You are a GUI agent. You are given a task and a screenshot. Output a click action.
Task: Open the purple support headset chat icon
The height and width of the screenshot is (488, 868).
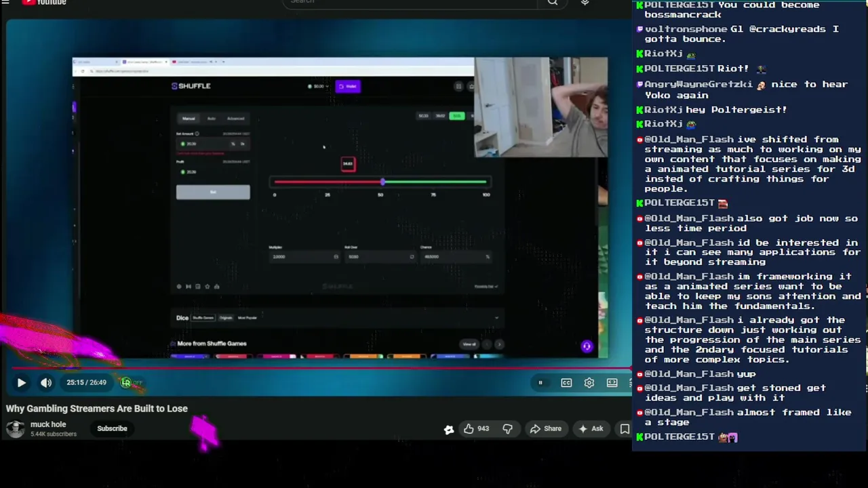click(587, 346)
